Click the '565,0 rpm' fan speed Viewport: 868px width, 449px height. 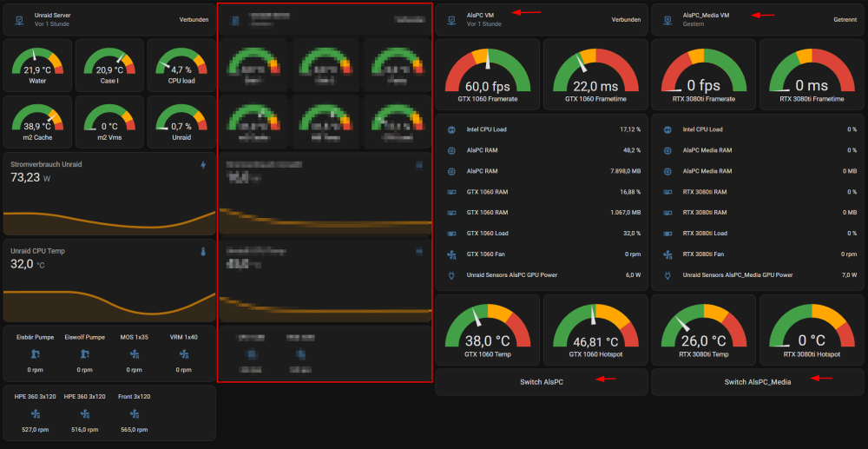point(134,430)
